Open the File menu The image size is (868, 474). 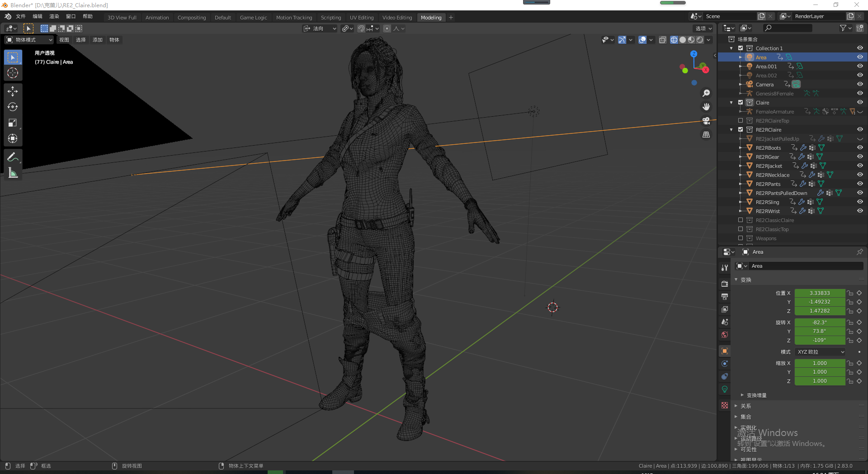click(x=21, y=16)
